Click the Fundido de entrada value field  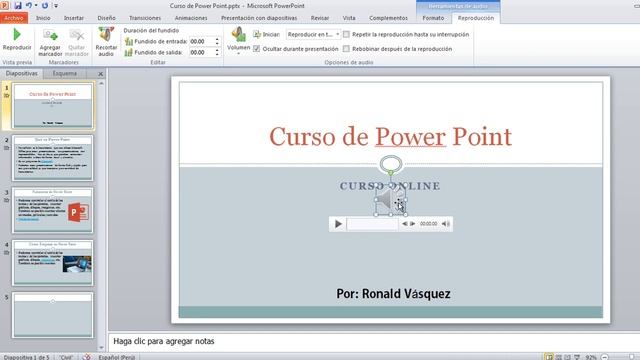point(201,41)
